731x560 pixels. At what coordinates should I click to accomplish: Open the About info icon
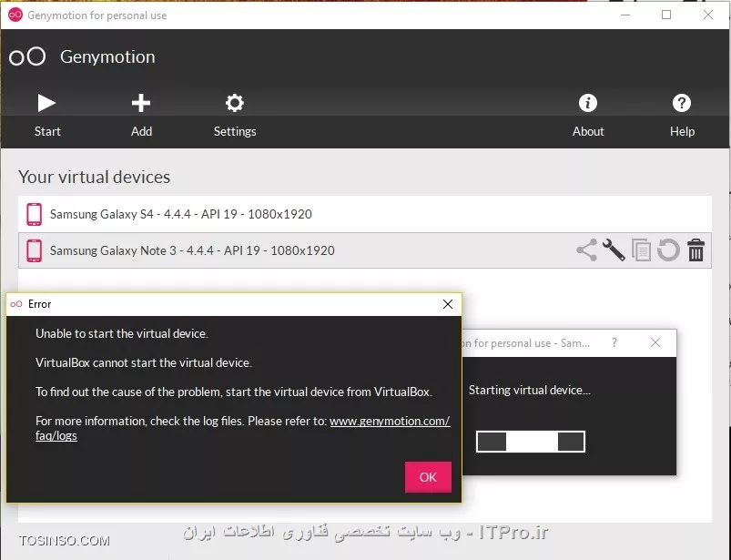pyautogui.click(x=588, y=103)
